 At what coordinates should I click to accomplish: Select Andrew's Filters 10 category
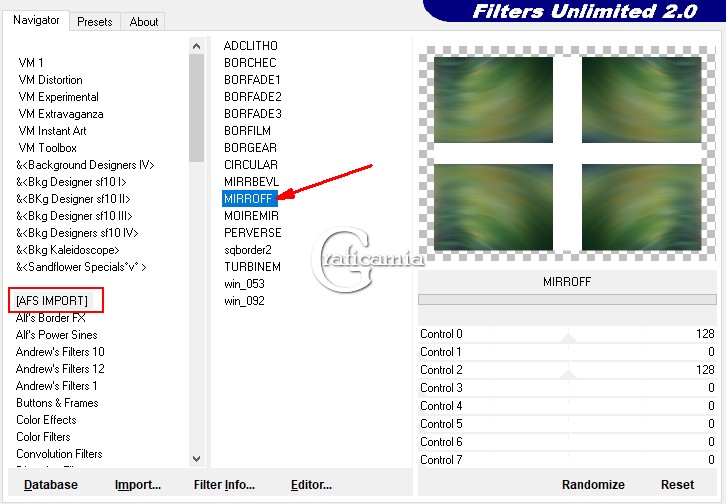60,352
